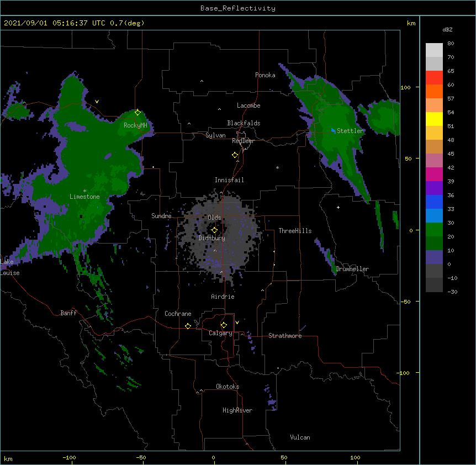The width and height of the screenshot is (476, 465).
Task: Click the km unit label at bottom left
Action: coord(8,458)
